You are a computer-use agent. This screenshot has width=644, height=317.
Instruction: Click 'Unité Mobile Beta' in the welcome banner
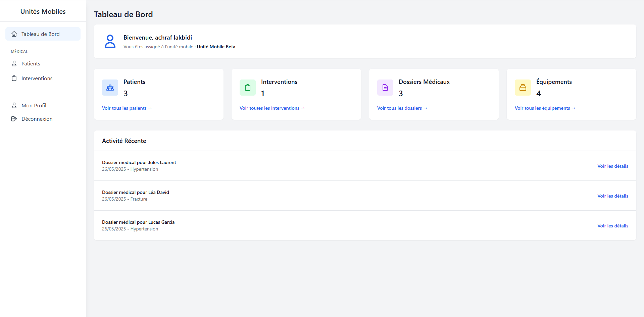[x=216, y=47]
